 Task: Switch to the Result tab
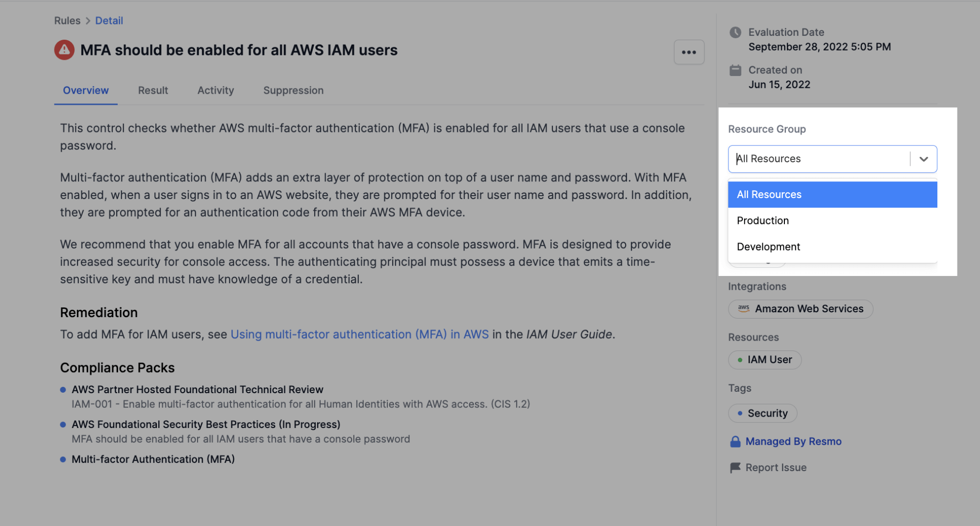[x=153, y=90]
